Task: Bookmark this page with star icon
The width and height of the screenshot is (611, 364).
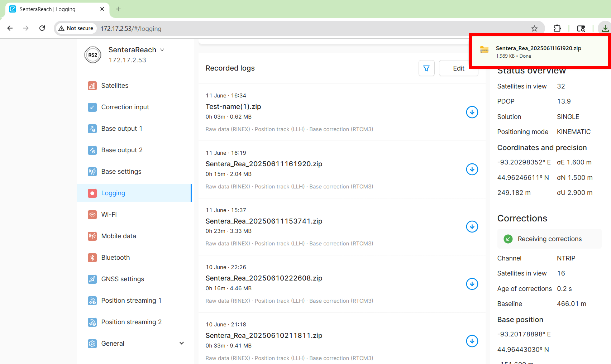Action: (534, 28)
